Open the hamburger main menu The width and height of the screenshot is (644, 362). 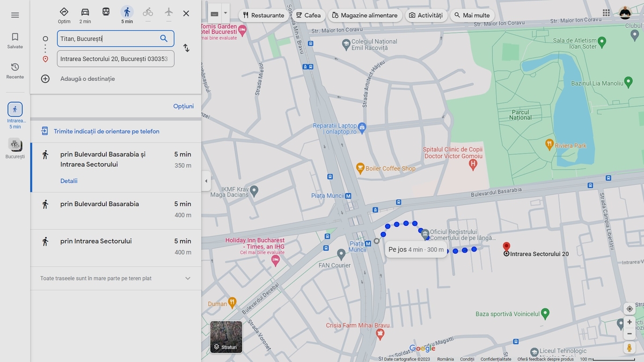coord(15,15)
